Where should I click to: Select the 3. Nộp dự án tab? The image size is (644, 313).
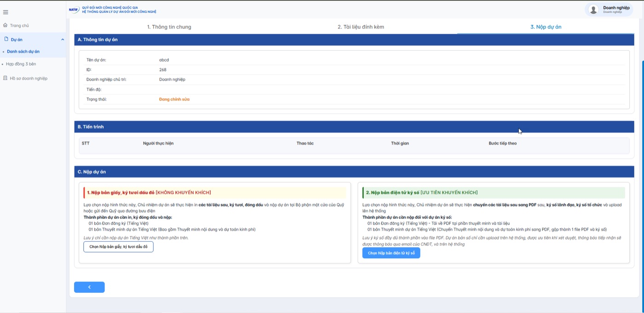point(546,27)
